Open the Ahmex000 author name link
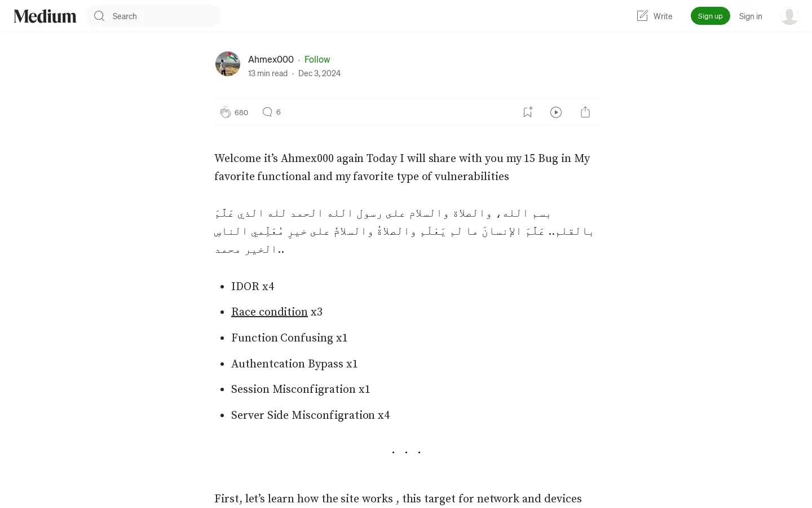 271,59
